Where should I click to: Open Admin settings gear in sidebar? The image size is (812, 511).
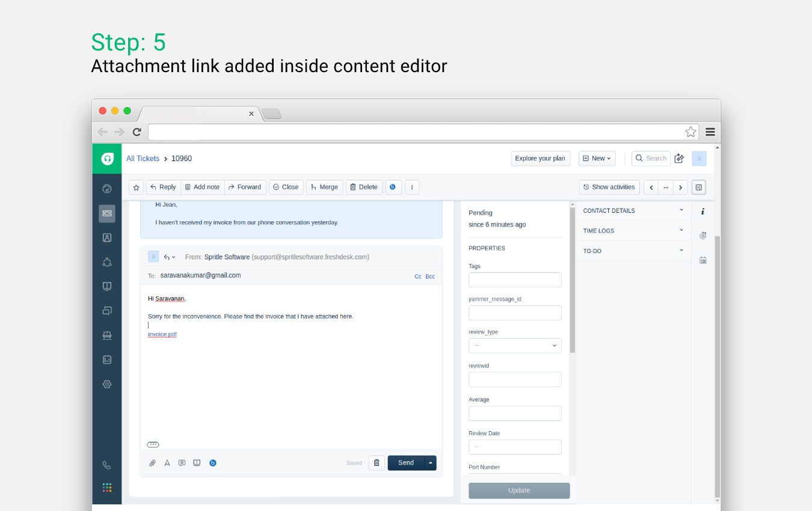[x=107, y=384]
